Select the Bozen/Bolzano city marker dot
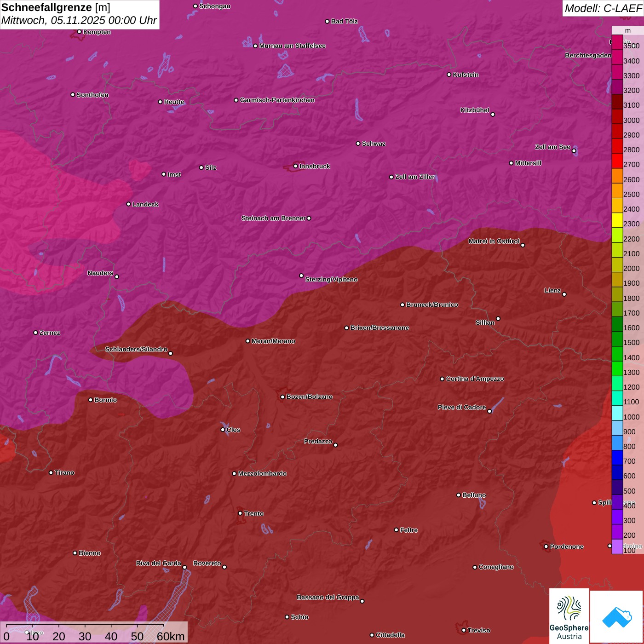The width and height of the screenshot is (644, 644). click(x=282, y=397)
